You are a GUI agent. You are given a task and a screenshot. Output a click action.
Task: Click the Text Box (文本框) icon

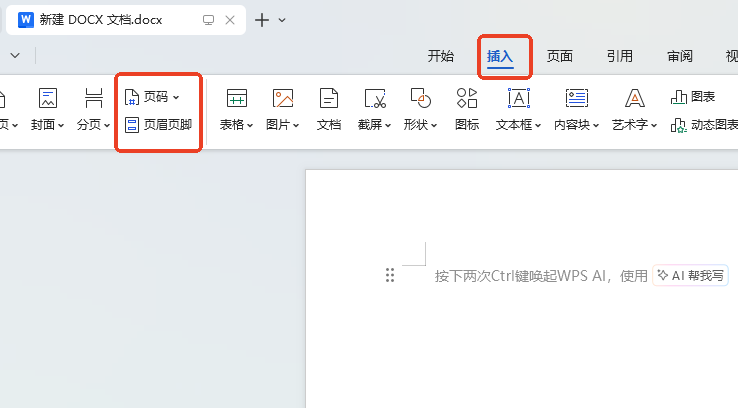[518, 98]
